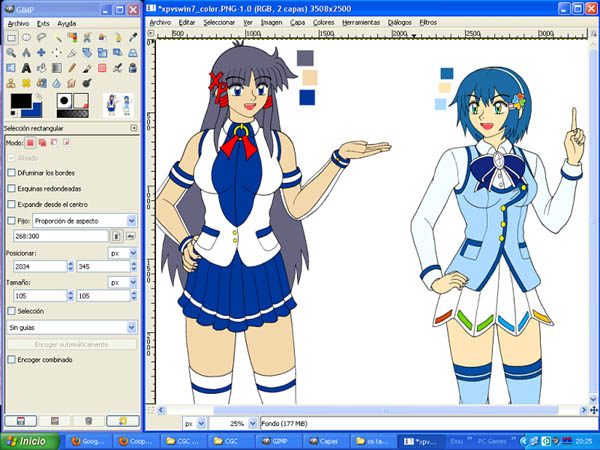Viewport: 600px width, 450px height.
Task: Set selection mode to intersect with selection
Action: tap(67, 143)
